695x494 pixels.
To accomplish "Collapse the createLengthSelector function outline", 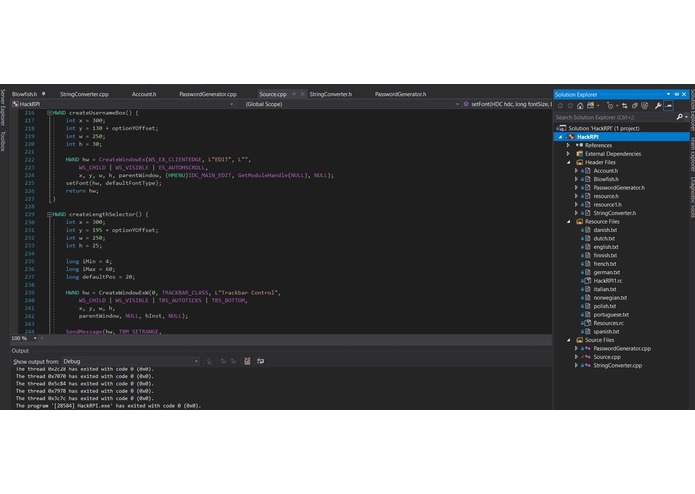I will click(50, 214).
